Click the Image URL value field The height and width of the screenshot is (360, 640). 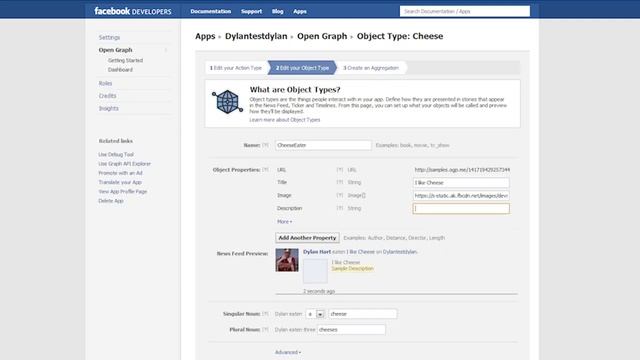[x=461, y=196]
